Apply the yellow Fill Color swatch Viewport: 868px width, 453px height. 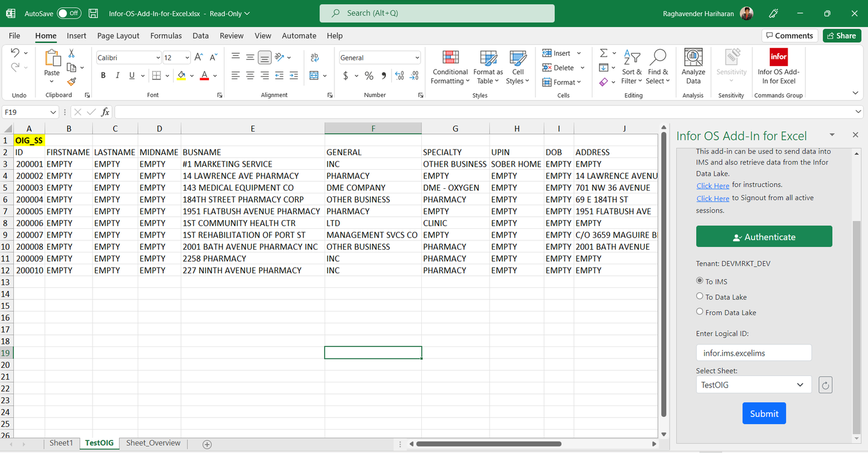[182, 76]
